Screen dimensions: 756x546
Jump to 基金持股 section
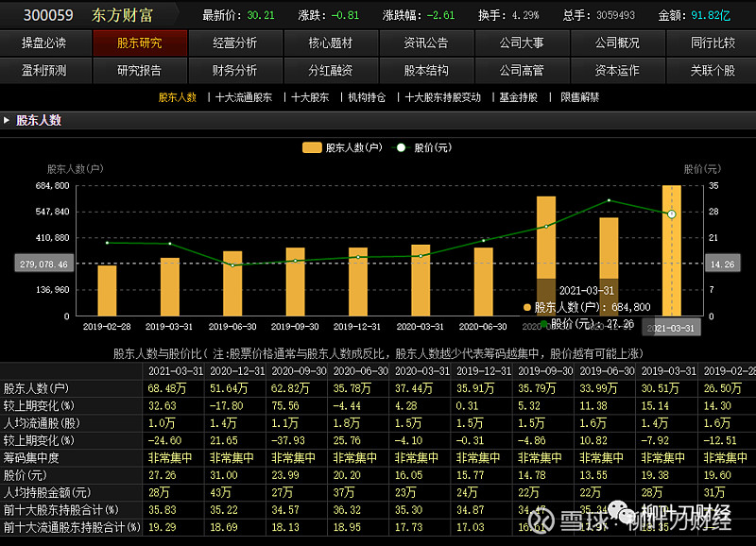(518, 97)
